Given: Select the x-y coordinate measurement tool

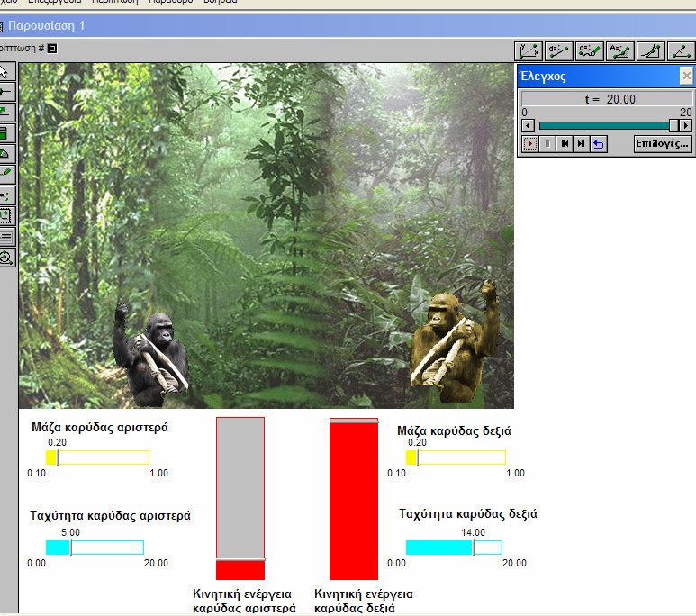Looking at the screenshot, I should 529,51.
